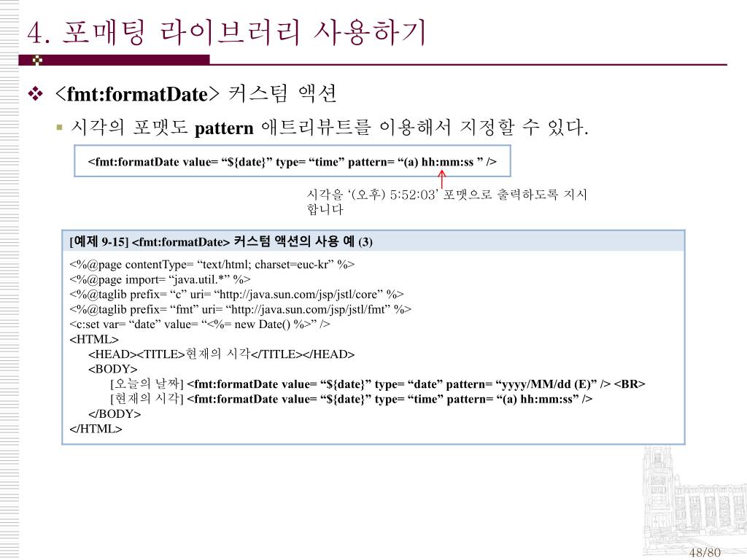Screen dimensions: 747x560
Task: Click the opening <BODY> tag line
Action: click(113, 369)
